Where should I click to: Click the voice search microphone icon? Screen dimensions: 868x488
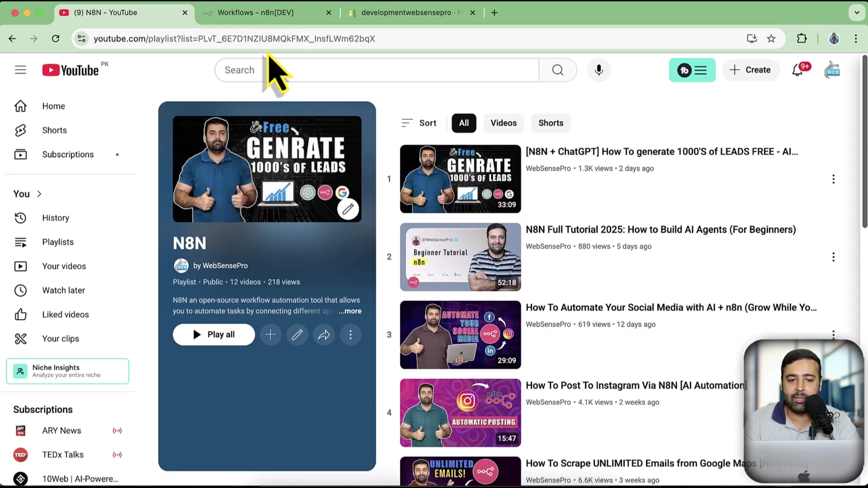pyautogui.click(x=599, y=70)
